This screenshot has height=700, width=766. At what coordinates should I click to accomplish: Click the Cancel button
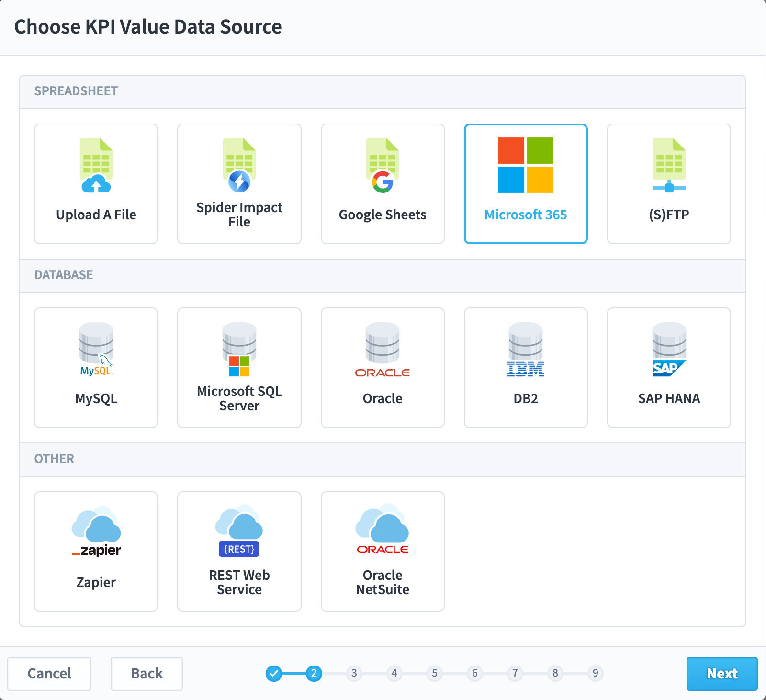(x=49, y=674)
